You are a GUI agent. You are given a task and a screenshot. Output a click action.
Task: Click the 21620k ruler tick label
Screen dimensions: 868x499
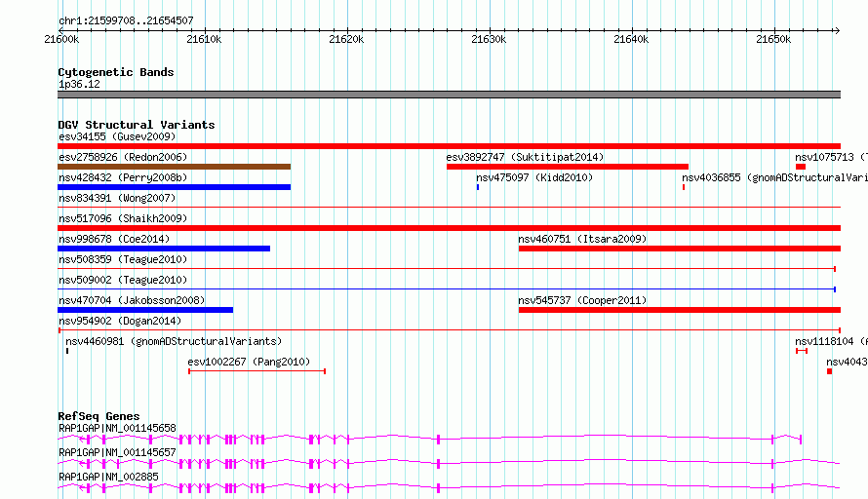pyautogui.click(x=346, y=39)
